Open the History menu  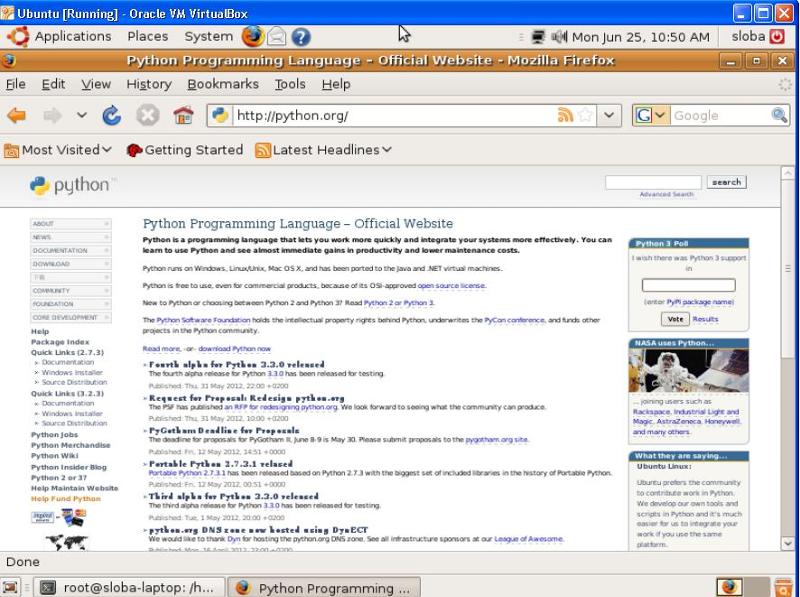[149, 84]
